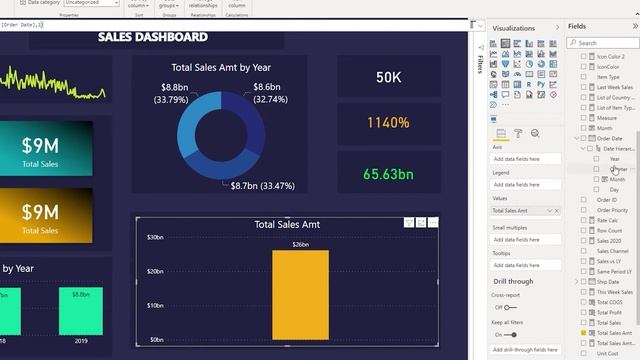Select the matrix visual icon

[517, 84]
